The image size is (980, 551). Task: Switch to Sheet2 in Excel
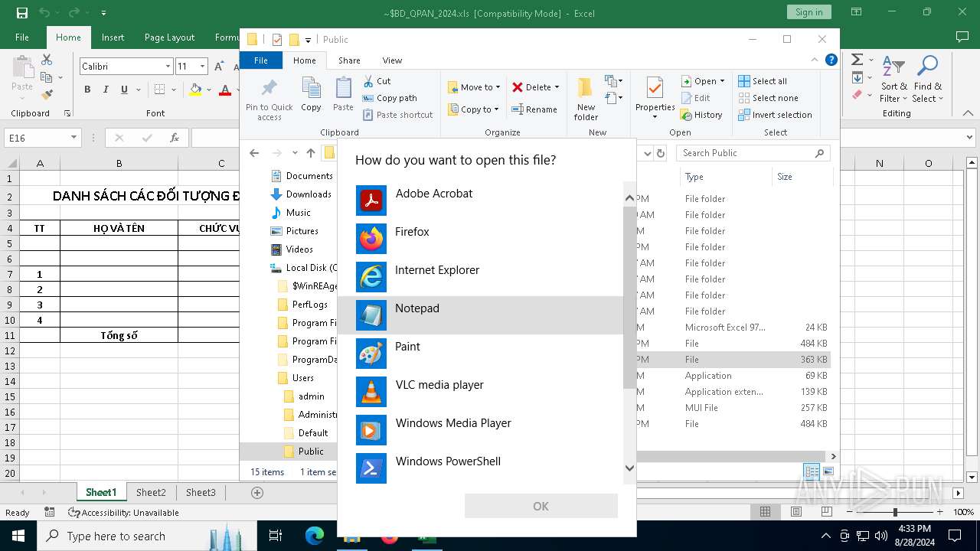tap(151, 493)
